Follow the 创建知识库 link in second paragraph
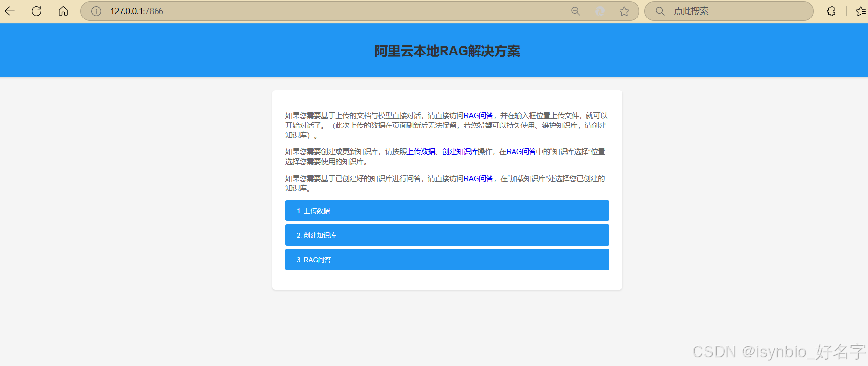Screen dimensions: 868x366 (460, 151)
